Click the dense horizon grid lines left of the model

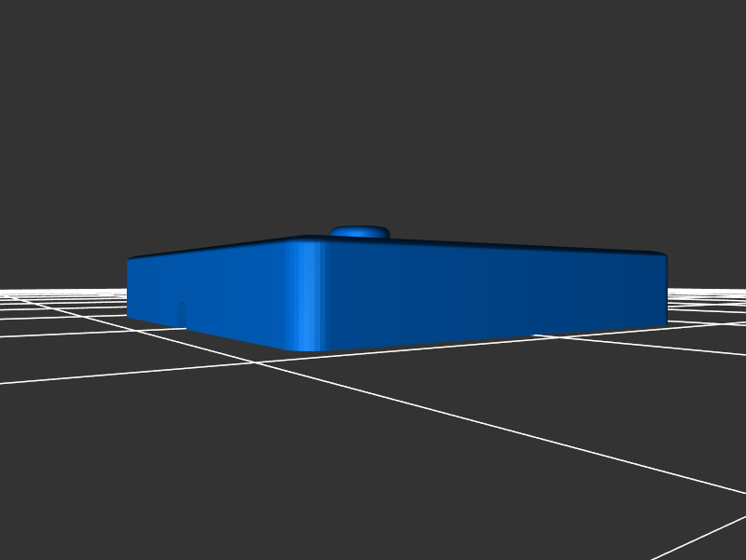[56, 300]
